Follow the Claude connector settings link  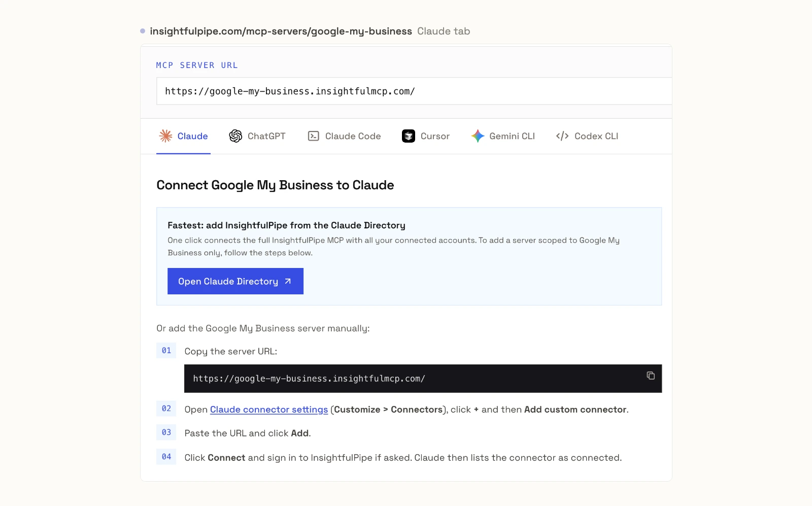pyautogui.click(x=269, y=410)
